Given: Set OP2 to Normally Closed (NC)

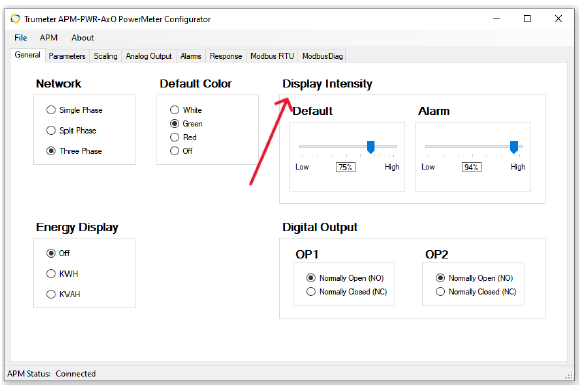Looking at the screenshot, I should point(476,292).
